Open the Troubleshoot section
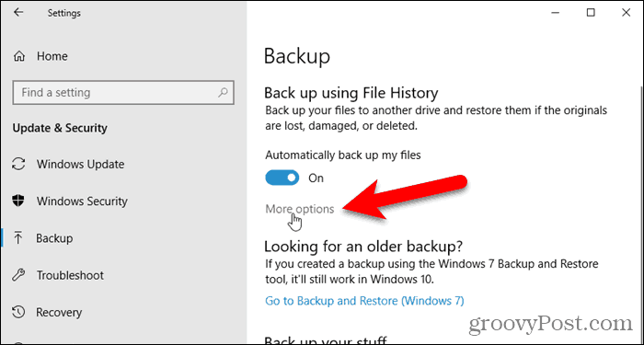This screenshot has height=345, width=644. point(70,275)
